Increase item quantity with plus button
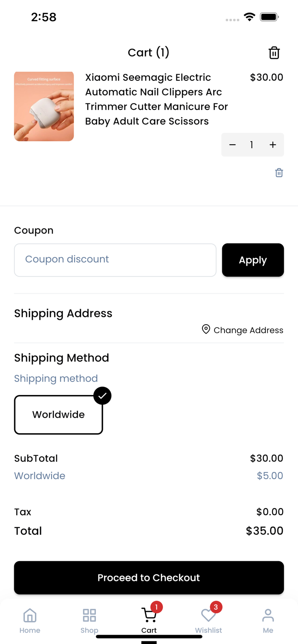Image resolution: width=298 pixels, height=644 pixels. [273, 145]
